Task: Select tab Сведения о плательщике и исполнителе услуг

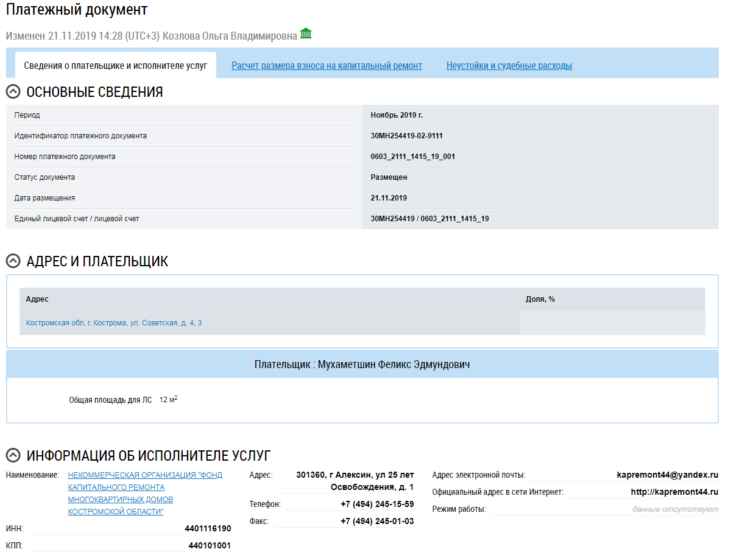Action: (x=116, y=66)
